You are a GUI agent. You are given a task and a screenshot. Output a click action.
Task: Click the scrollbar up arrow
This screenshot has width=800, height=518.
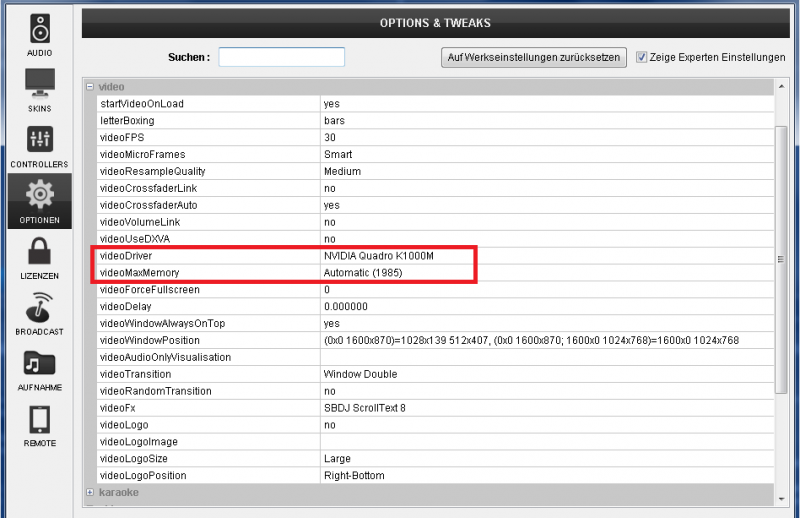782,87
